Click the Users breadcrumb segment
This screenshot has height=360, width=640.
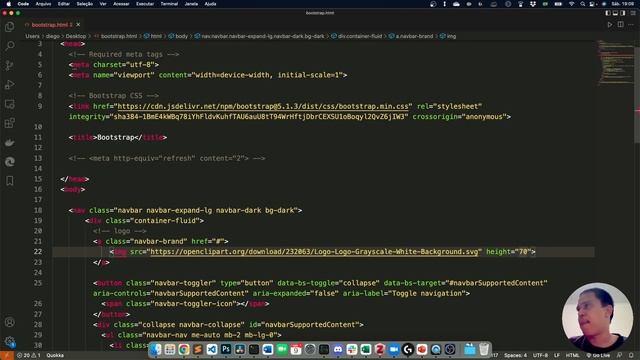pos(32,36)
